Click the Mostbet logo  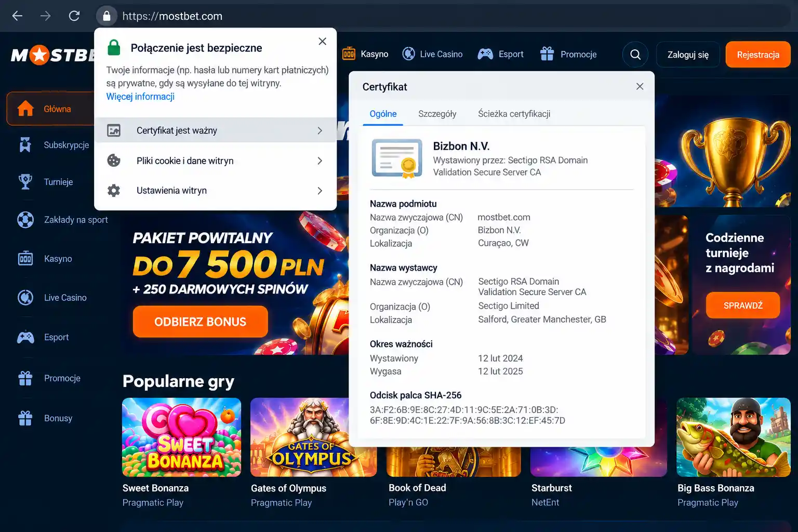tap(53, 55)
